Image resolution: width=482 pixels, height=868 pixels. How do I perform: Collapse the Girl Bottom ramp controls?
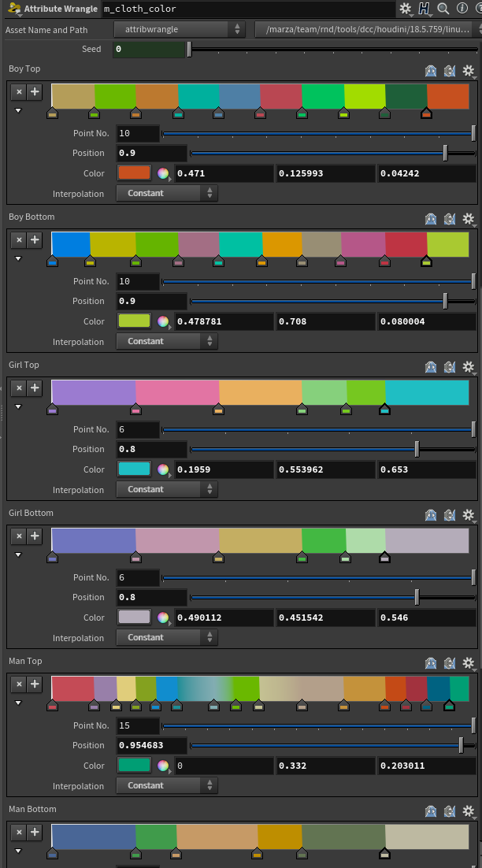pyautogui.click(x=18, y=555)
